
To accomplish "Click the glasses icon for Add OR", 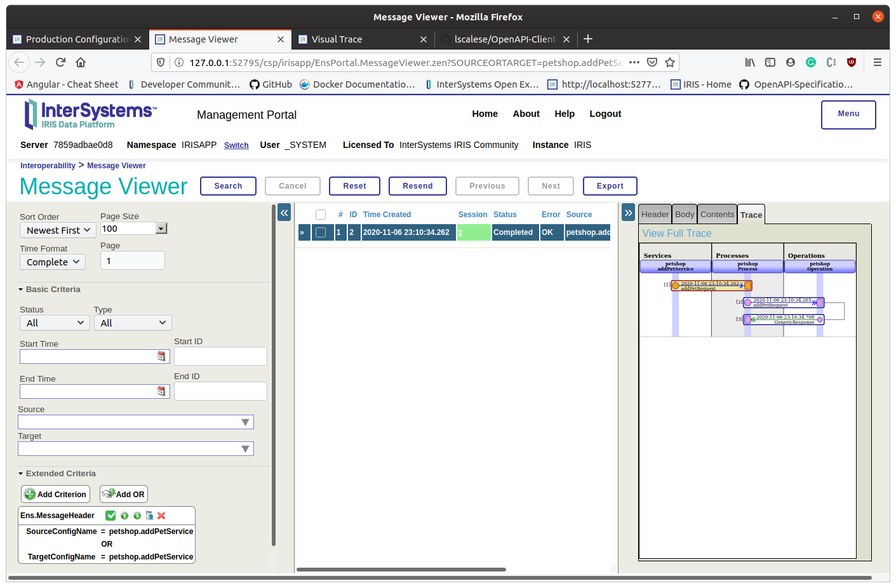I will tap(108, 493).
